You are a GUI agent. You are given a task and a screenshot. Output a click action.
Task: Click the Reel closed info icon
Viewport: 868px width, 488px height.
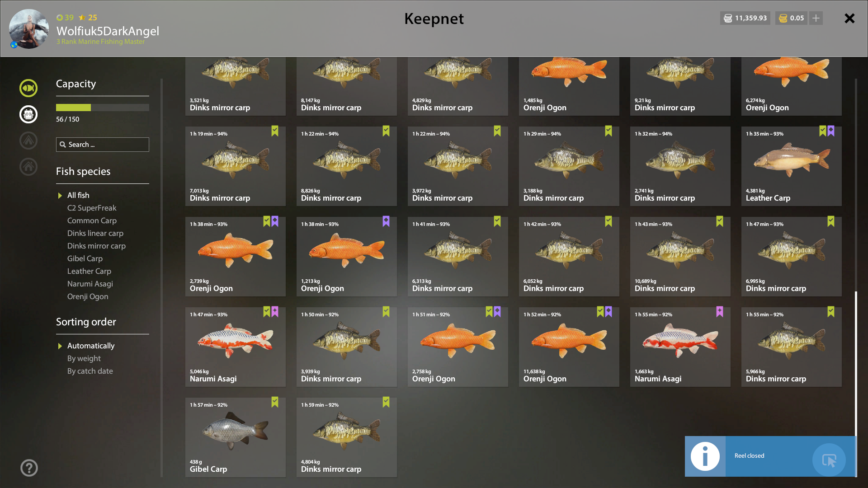[705, 456]
